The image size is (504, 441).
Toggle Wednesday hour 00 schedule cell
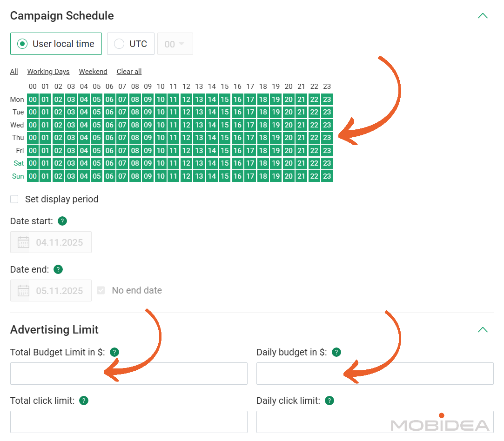[33, 125]
